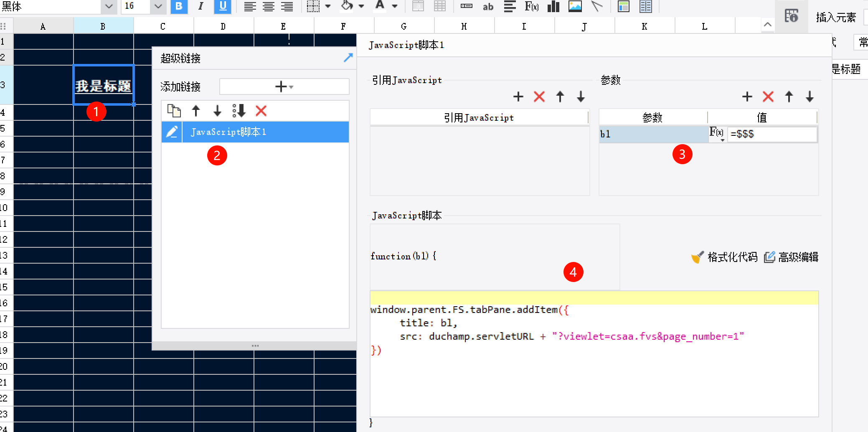This screenshot has width=868, height=432.
Task: Click the b1 parameter name cell
Action: (654, 134)
